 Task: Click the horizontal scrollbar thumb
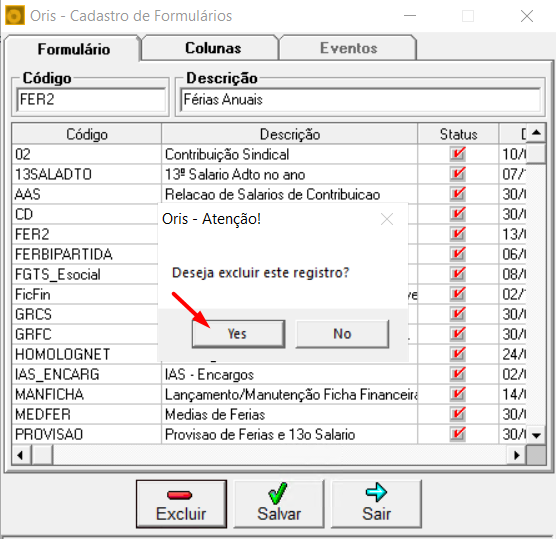(42, 455)
